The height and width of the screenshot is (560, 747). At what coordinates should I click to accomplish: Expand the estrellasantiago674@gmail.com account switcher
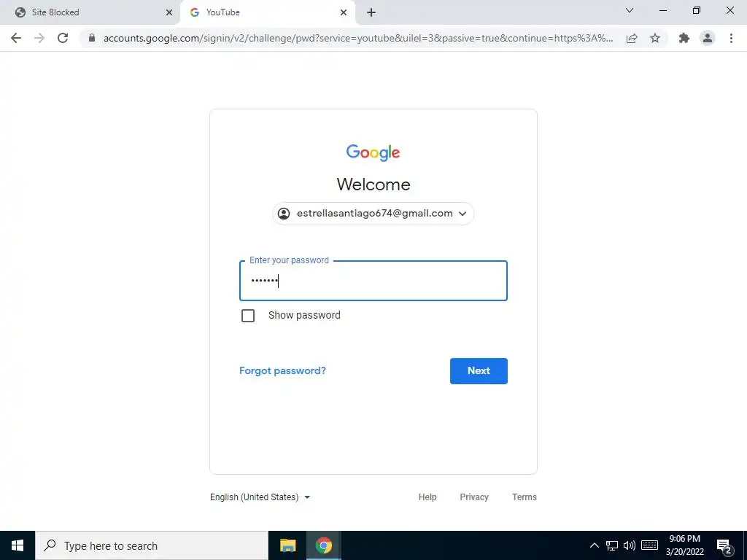point(373,214)
